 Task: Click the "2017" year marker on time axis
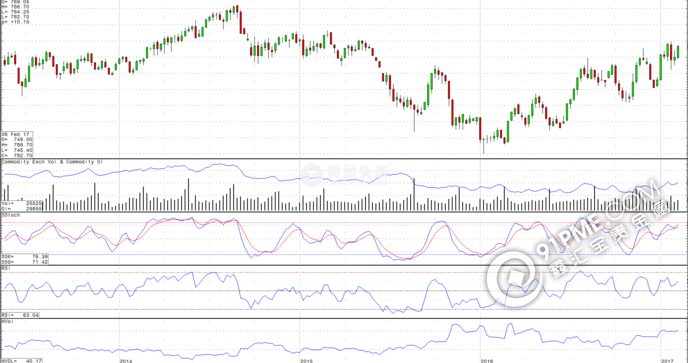point(668,360)
